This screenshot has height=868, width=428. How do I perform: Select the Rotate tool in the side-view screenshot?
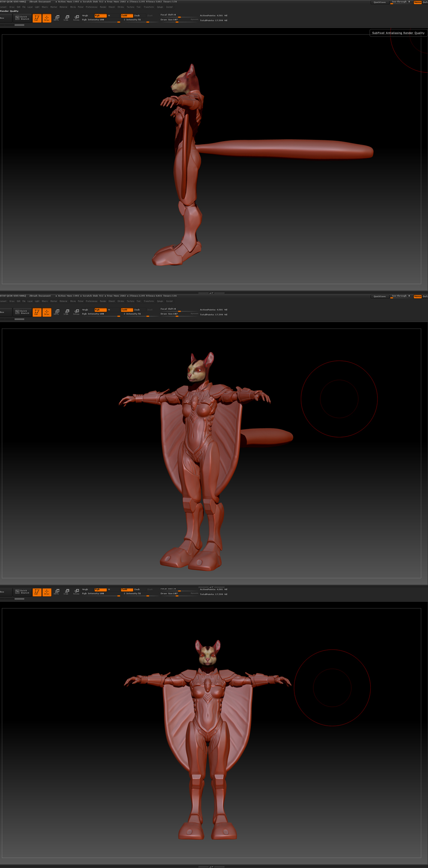coord(76,18)
